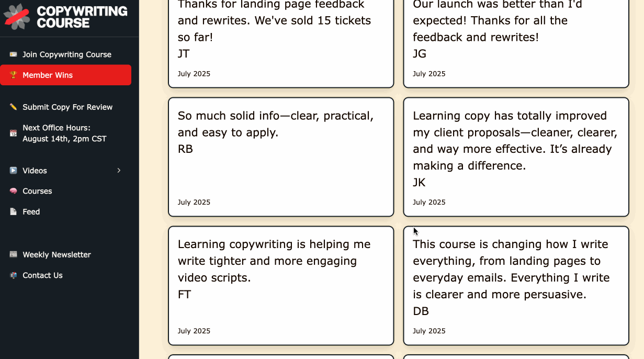Click the Copywriting Course logo icon
Viewport: 644px width, 359px height.
[x=17, y=17]
